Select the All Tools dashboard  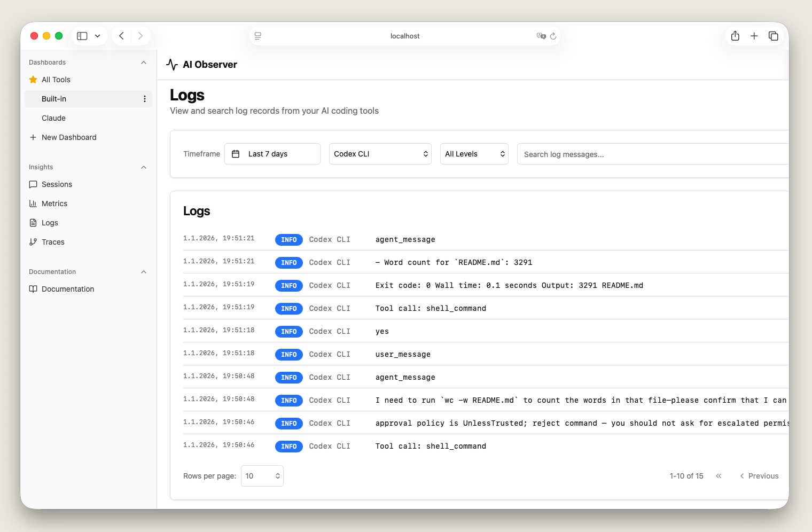click(56, 80)
